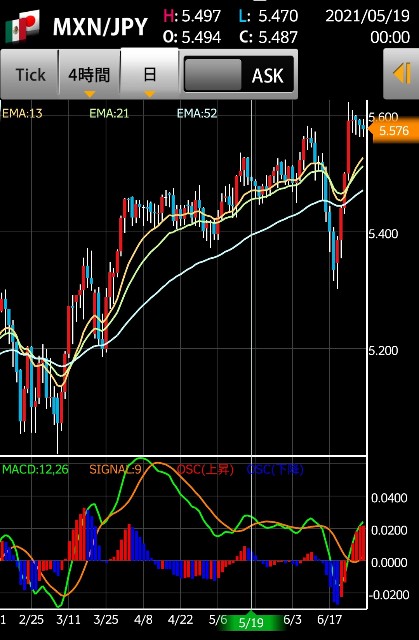Tap the O: 5.494 open value
419x640 pixels.
192,37
